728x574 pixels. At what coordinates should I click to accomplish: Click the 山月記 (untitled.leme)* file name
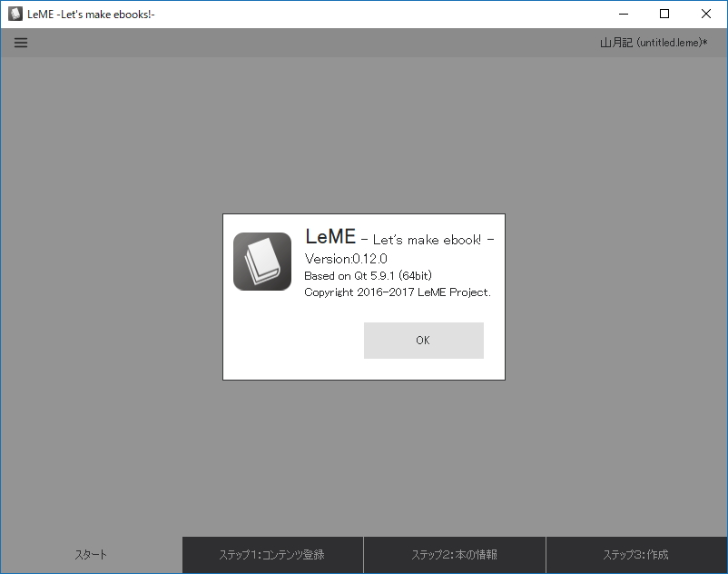(x=654, y=43)
